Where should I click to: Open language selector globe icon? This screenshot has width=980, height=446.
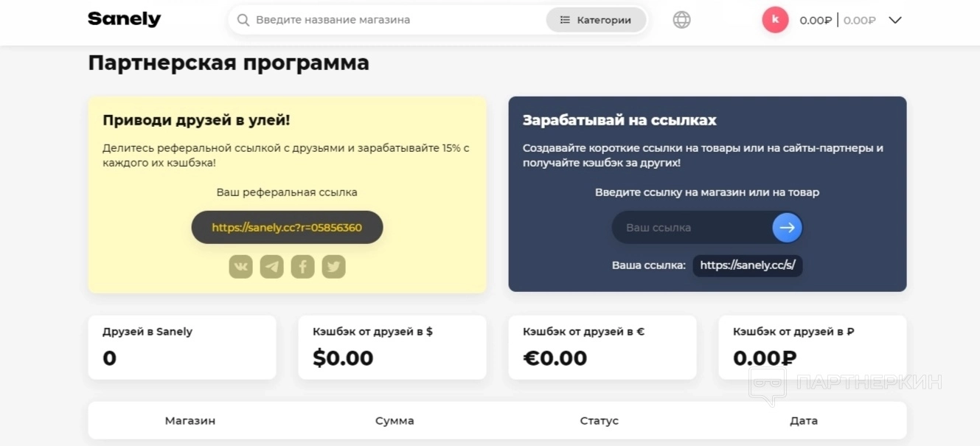pyautogui.click(x=682, y=20)
